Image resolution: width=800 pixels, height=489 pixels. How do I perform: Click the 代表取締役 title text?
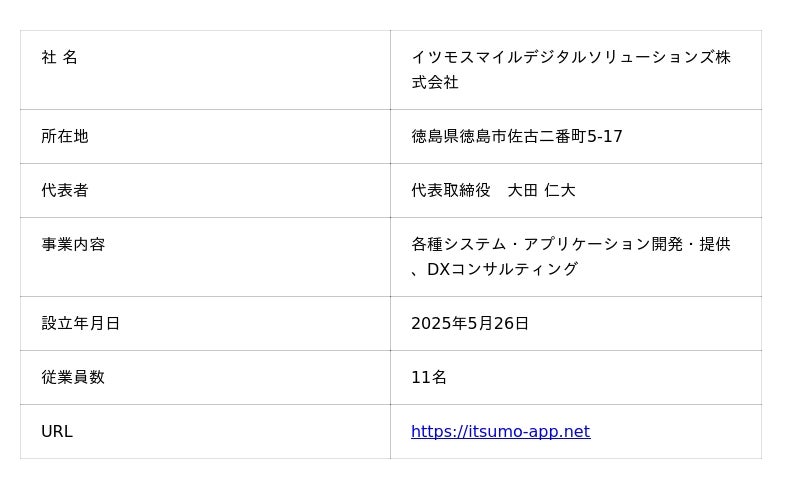tap(451, 190)
